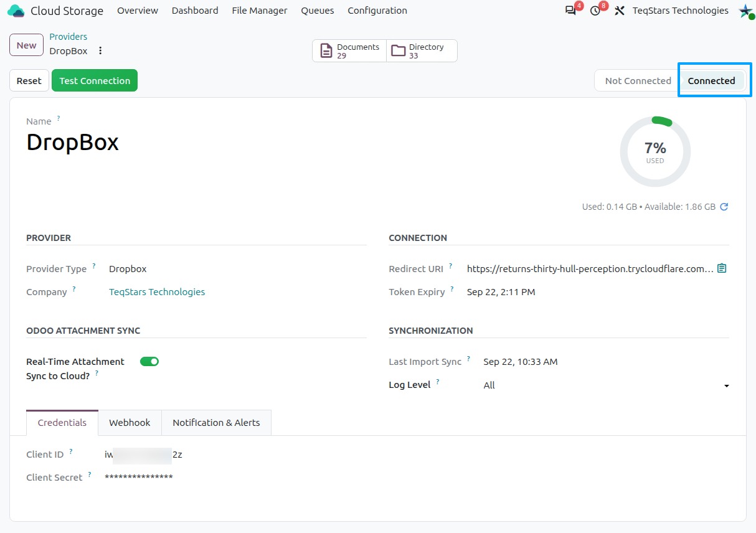Open the Dashboard menu
The width and height of the screenshot is (756, 533).
195,11
